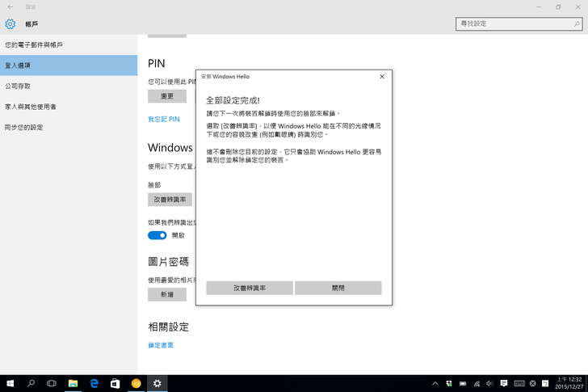Click the settings gear icon beside 帳戶
The image size is (588, 392).
click(10, 24)
